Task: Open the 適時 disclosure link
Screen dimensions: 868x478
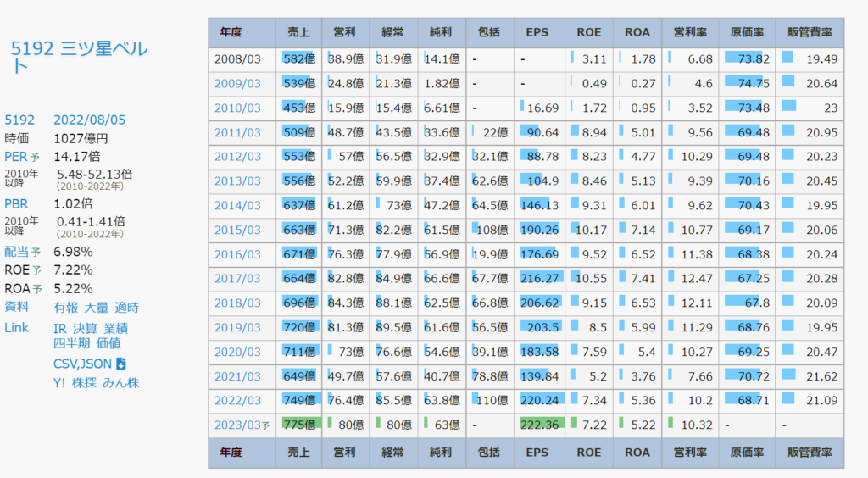Action: coord(127,308)
